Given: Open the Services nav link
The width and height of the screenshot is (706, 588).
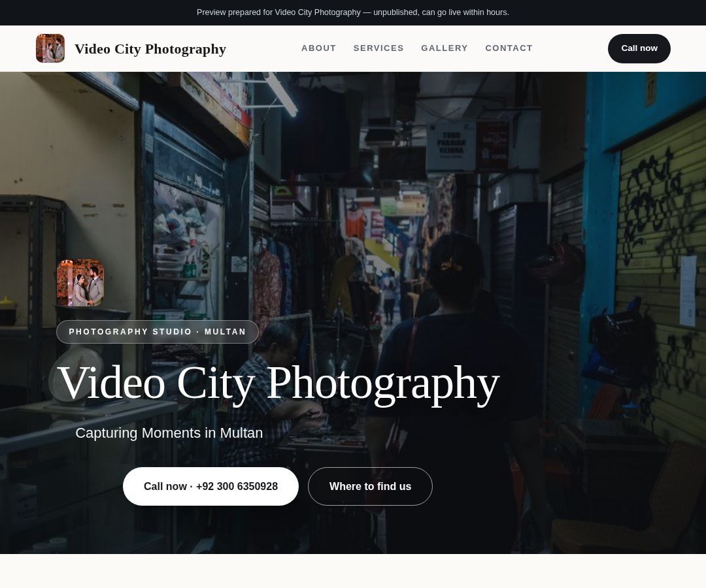Looking at the screenshot, I should click(x=378, y=48).
